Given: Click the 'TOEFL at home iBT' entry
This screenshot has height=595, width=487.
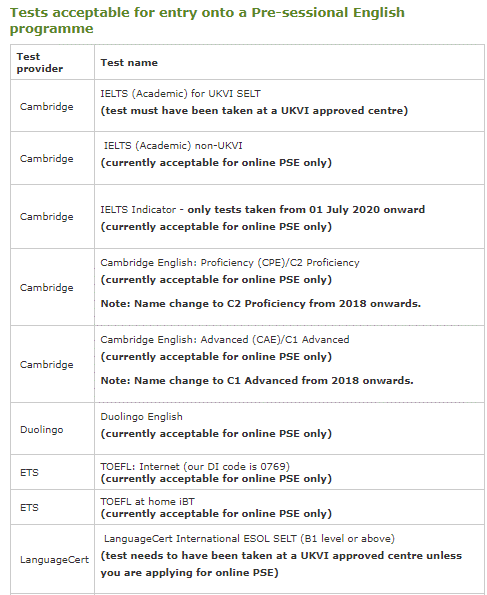Looking at the screenshot, I should (147, 502).
